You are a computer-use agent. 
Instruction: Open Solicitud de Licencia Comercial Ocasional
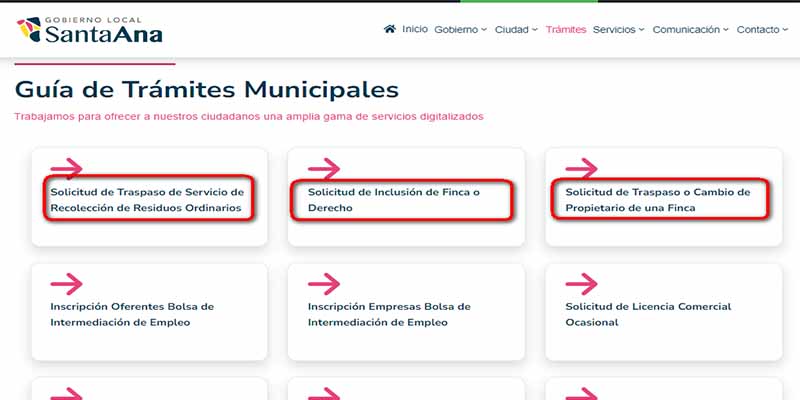tap(648, 314)
